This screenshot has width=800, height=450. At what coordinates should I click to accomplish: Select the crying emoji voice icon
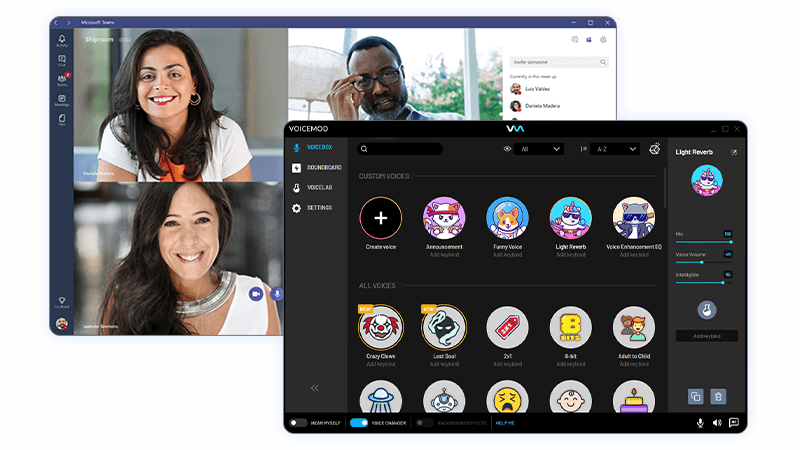(507, 397)
